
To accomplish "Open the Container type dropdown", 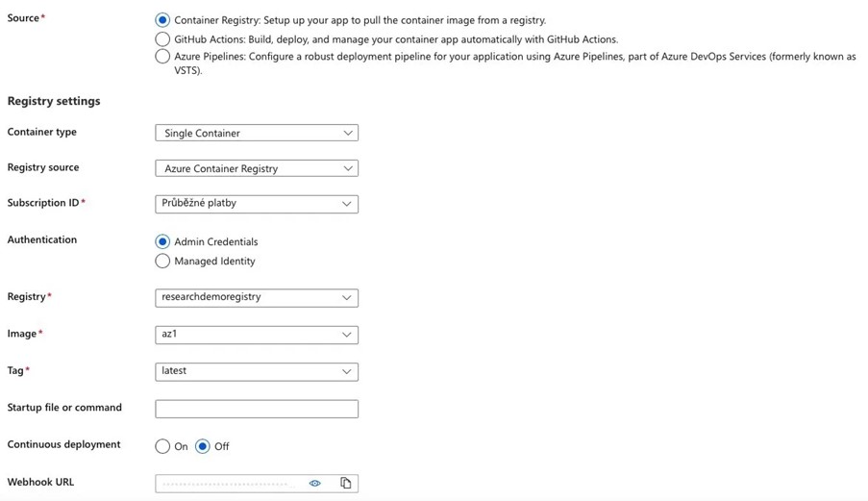I will [256, 133].
